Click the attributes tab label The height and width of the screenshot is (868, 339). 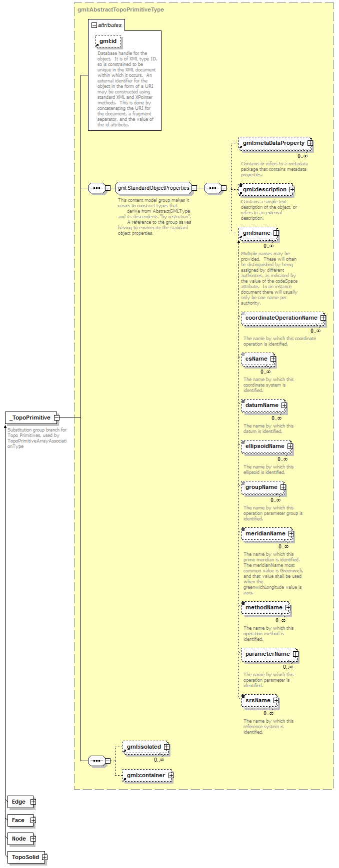[x=109, y=25]
